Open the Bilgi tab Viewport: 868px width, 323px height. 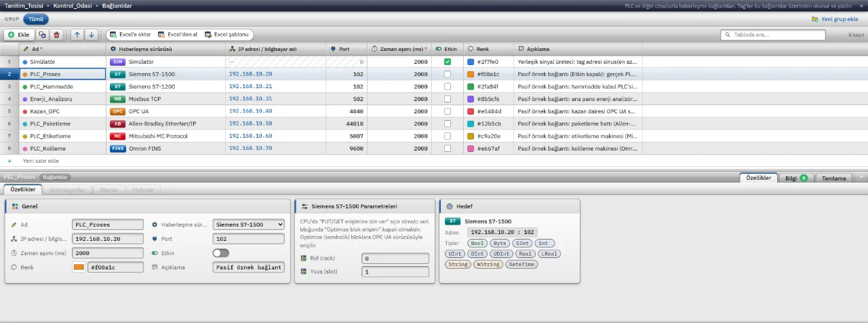click(796, 178)
